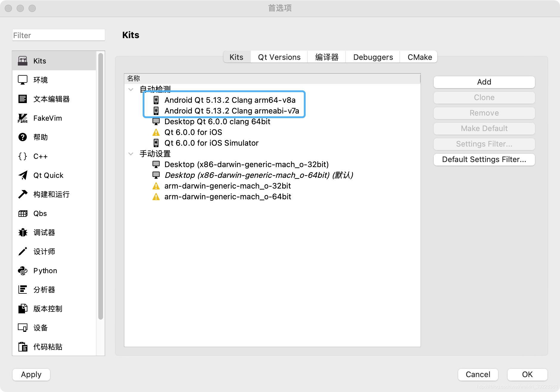560x392 pixels.
Task: Select arm-darwin-generic-mach_o-32bit kit
Action: point(227,186)
